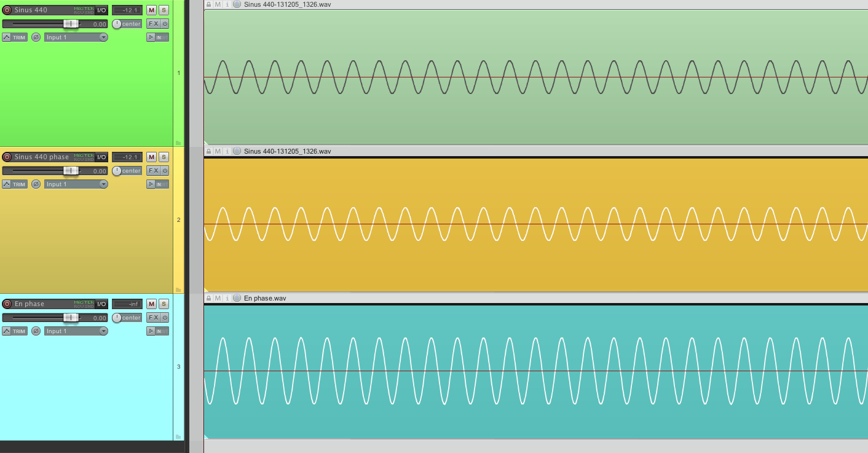Open the FX chain for Sinus 440 phase track
868x453 pixels.
pyautogui.click(x=153, y=170)
